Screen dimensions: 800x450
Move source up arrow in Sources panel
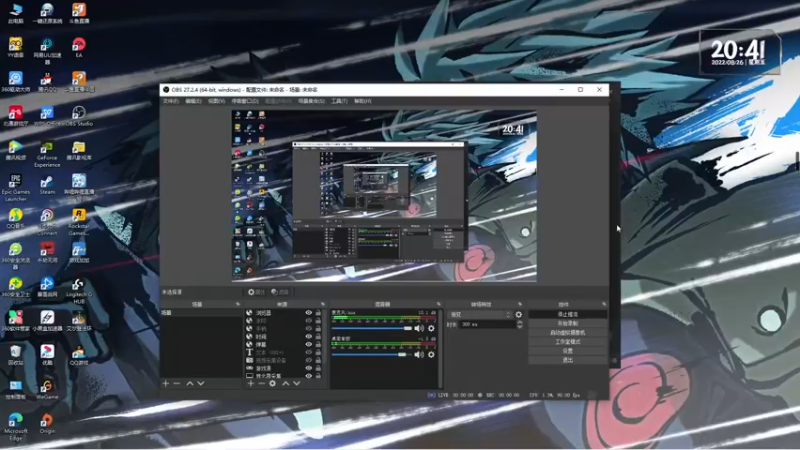tap(286, 383)
